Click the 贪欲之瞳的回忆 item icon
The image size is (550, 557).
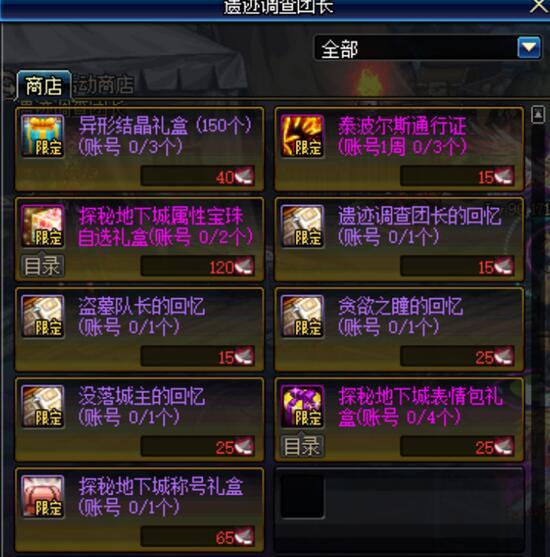(302, 317)
